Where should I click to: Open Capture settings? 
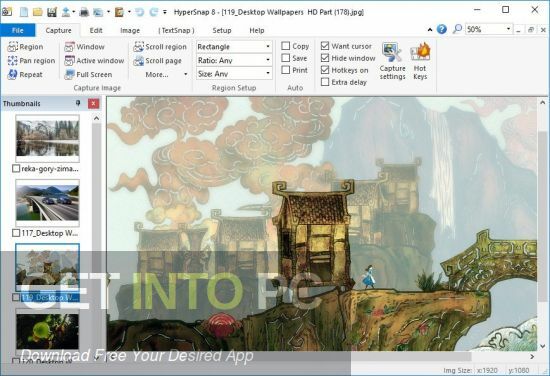tap(392, 61)
